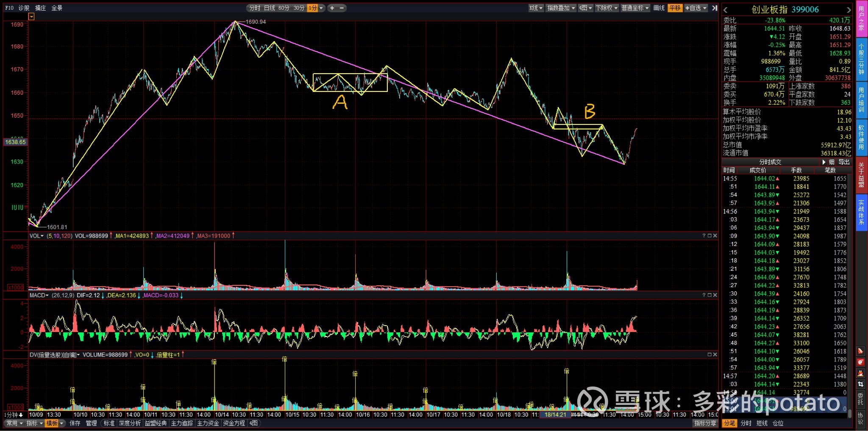Image resolution: width=868 pixels, height=431 pixels.
Task: Click the down arrow beside 1分钟
Action: pyautogui.click(x=21, y=415)
